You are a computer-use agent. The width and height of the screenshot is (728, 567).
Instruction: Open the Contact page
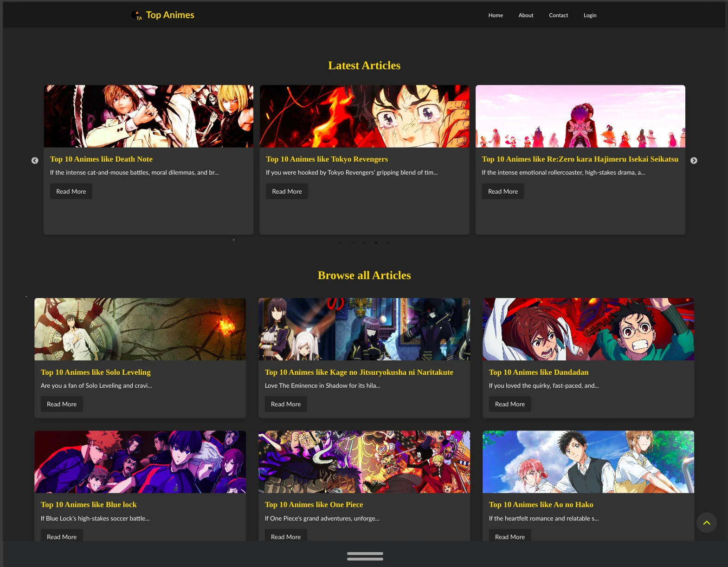tap(558, 15)
